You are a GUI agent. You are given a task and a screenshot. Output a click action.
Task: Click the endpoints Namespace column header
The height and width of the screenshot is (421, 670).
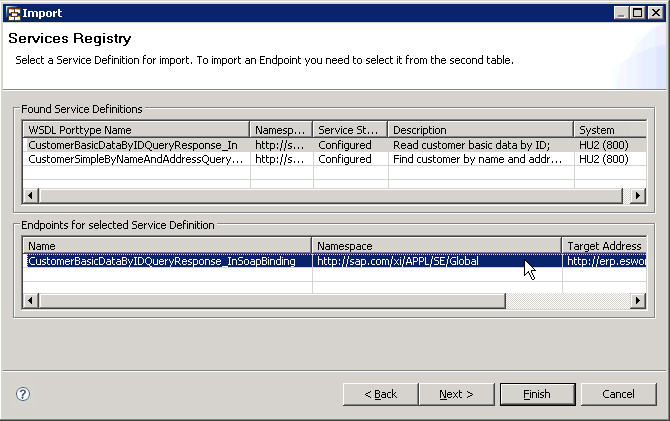tap(437, 245)
